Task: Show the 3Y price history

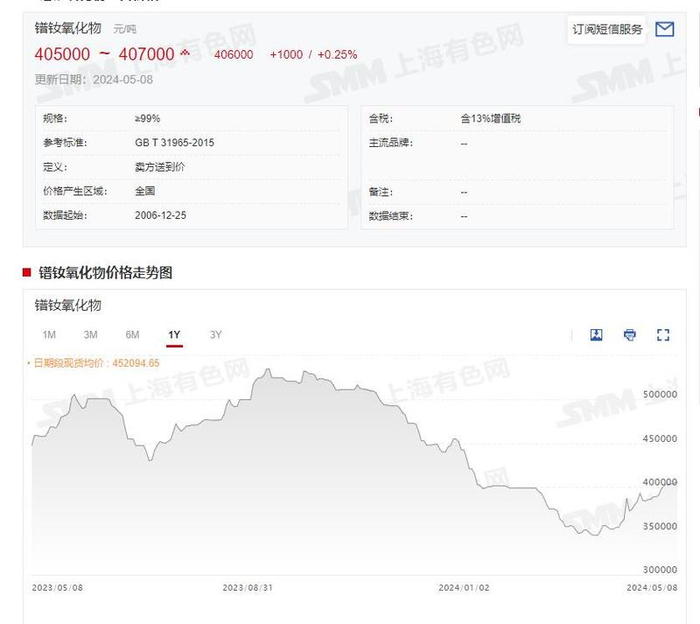Action: point(216,335)
